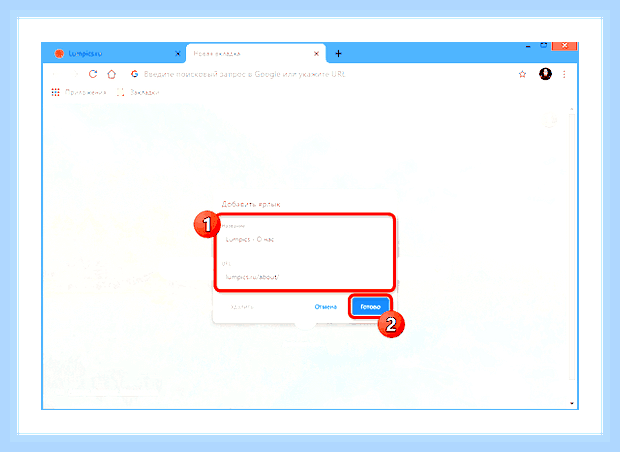The height and width of the screenshot is (452, 620).
Task: Go to the home page icon
Action: point(112,74)
